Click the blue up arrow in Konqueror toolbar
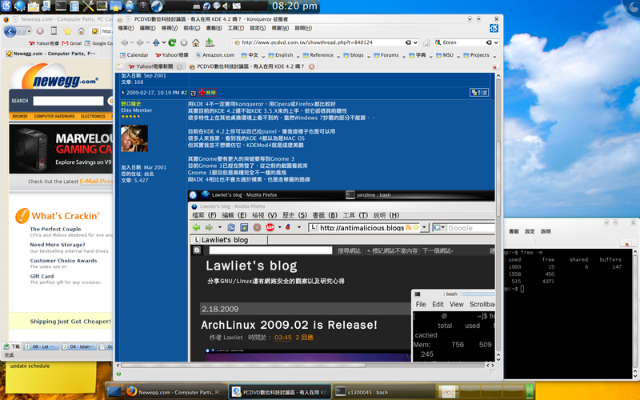Image resolution: width=640 pixels, height=400 pixels. point(156,42)
